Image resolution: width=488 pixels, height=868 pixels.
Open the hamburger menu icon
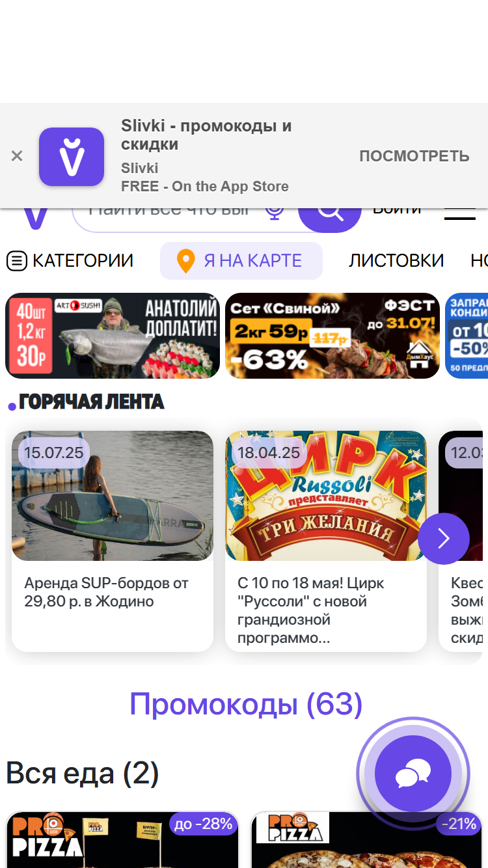tap(459, 215)
